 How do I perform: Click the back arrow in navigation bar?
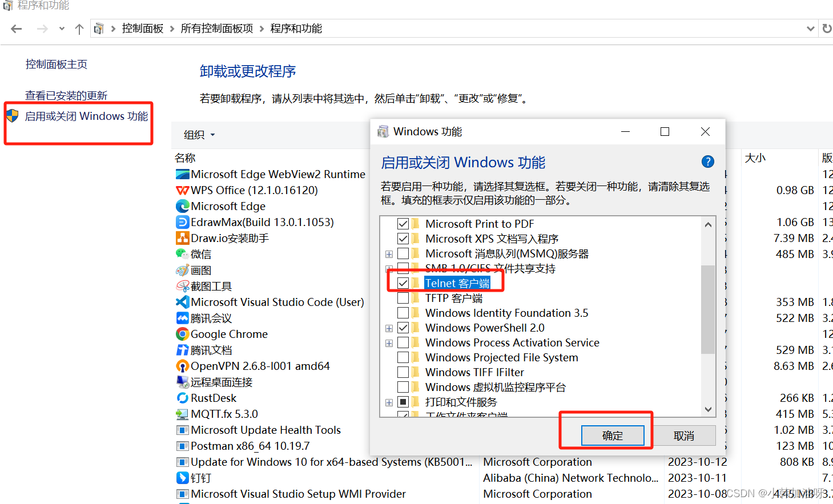click(x=16, y=29)
